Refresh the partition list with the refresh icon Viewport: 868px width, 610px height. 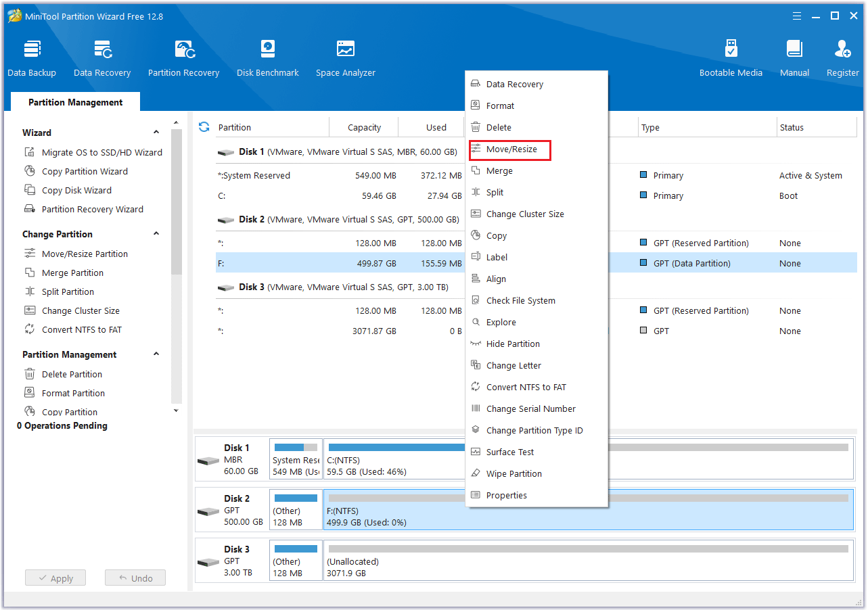(204, 127)
